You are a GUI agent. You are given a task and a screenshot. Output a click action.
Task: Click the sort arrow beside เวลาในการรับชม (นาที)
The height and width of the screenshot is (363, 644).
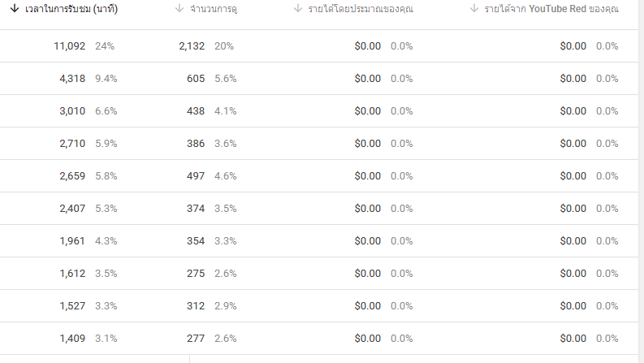click(x=15, y=10)
